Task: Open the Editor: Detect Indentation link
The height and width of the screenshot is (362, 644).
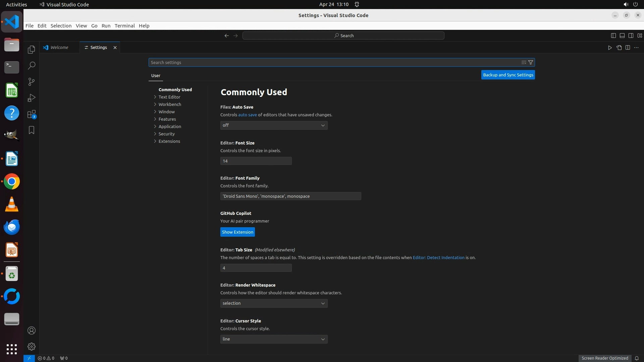Action: tap(438, 257)
